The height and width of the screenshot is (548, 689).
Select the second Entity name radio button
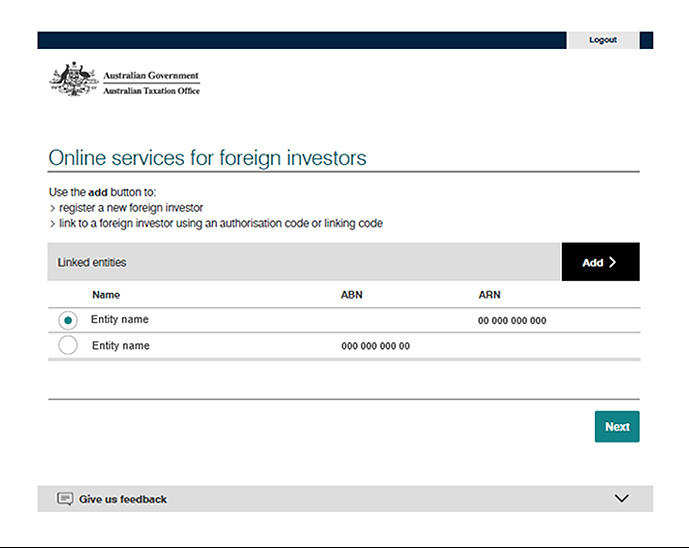coord(68,346)
